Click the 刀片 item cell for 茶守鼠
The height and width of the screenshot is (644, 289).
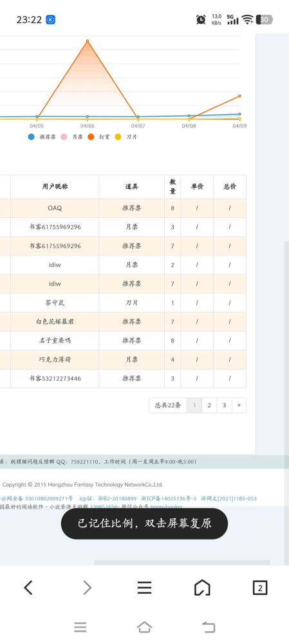click(x=131, y=303)
